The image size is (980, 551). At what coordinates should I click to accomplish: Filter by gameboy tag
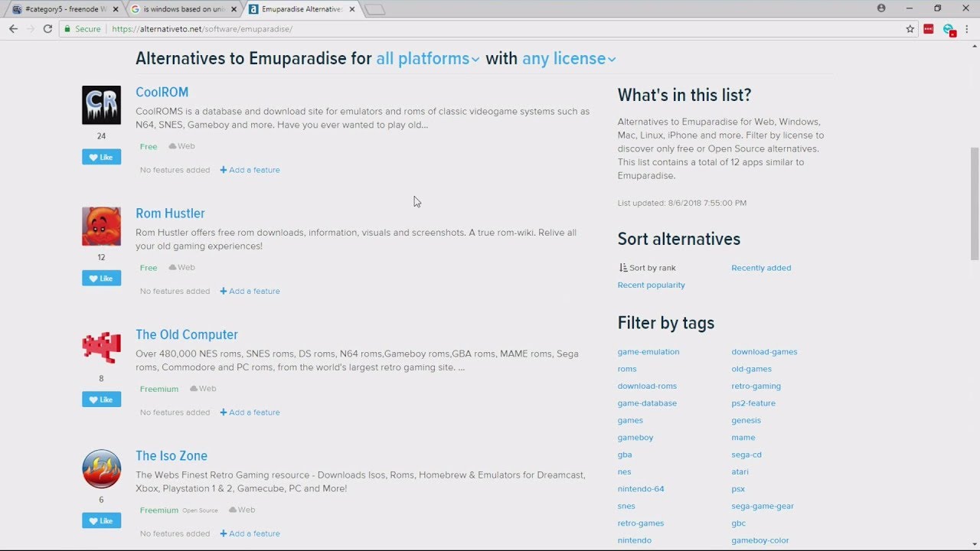coord(635,438)
